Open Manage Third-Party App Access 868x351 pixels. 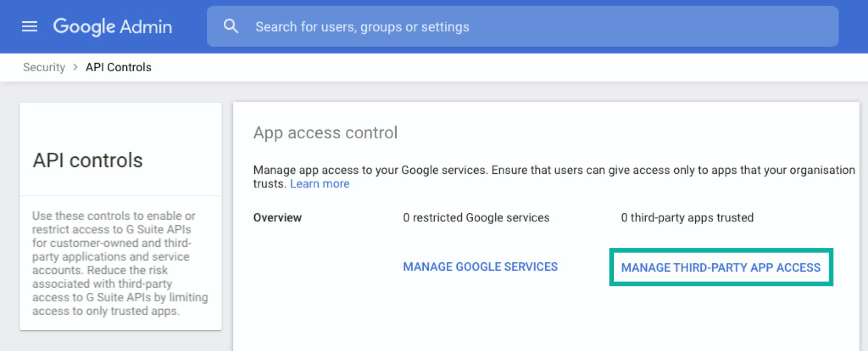[721, 267]
